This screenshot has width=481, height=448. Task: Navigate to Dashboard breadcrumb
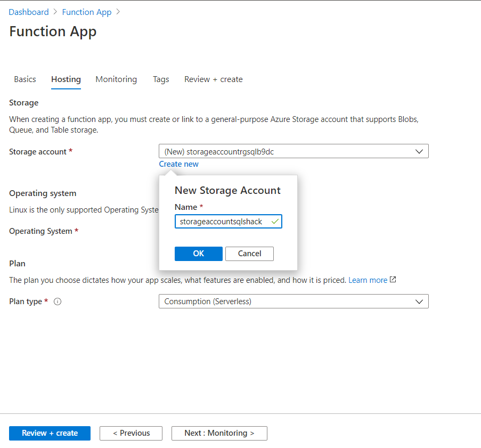pyautogui.click(x=29, y=12)
